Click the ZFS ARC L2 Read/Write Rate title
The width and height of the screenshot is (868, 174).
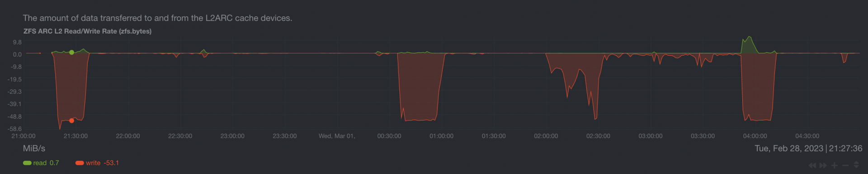(87, 31)
